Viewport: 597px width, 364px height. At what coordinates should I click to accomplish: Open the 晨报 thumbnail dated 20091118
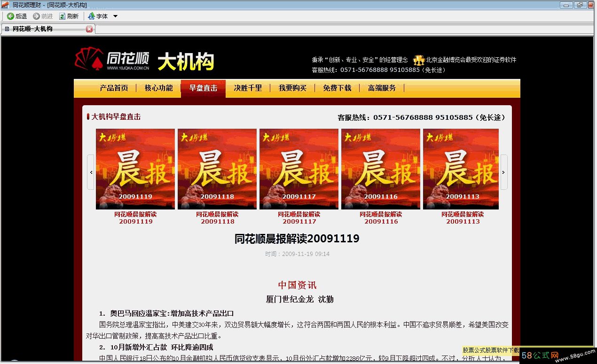click(217, 169)
